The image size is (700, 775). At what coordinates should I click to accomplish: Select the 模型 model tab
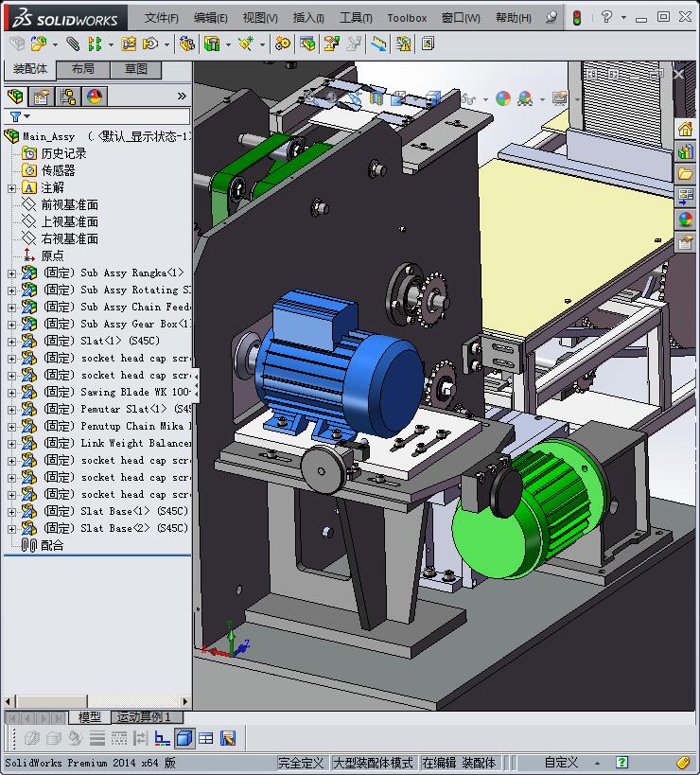89,716
